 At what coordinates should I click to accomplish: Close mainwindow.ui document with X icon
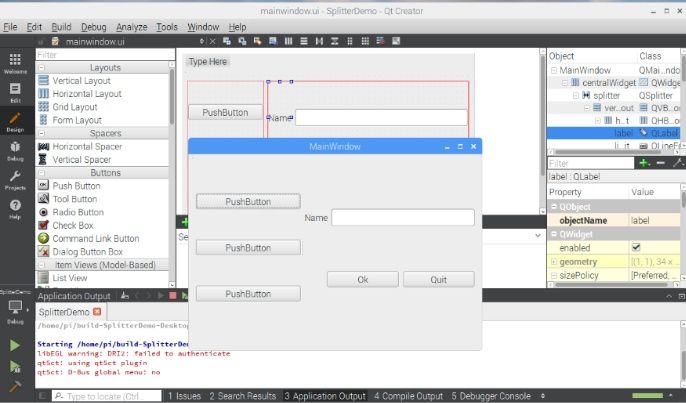click(x=213, y=41)
